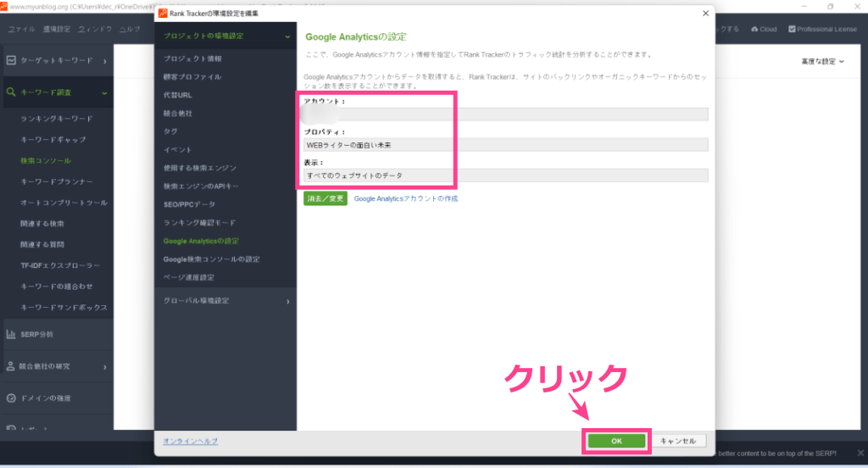Select 使用する検索エンジン in settings list
868x468 pixels.
pyautogui.click(x=199, y=168)
